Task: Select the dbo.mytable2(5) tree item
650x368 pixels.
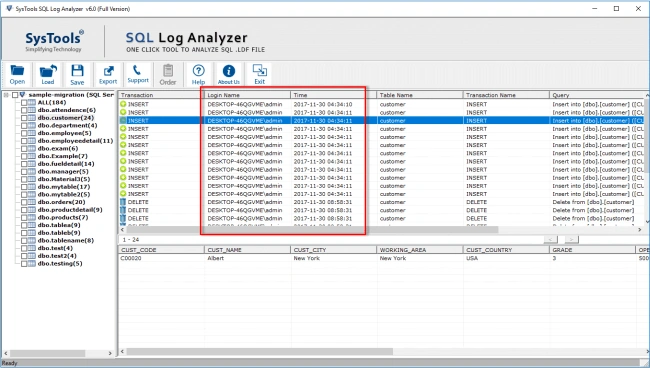Action: coord(64,194)
